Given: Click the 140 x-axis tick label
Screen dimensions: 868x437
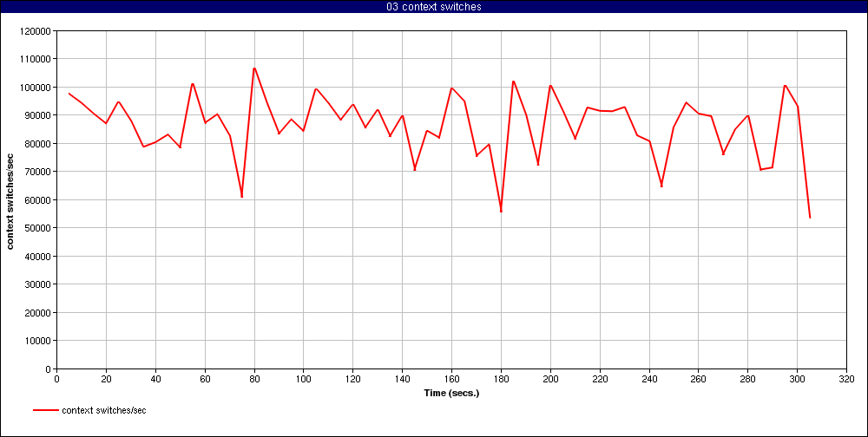Looking at the screenshot, I should tap(402, 378).
